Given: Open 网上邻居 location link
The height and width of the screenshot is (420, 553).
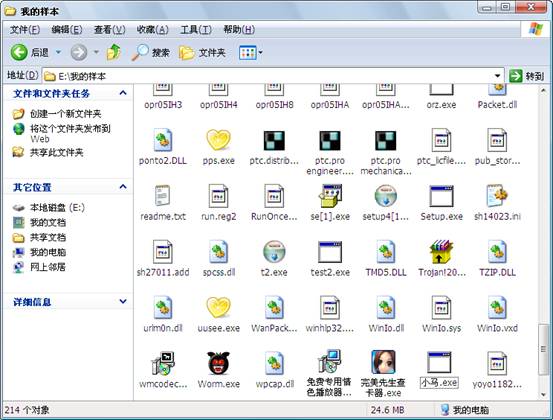Looking at the screenshot, I should [48, 267].
